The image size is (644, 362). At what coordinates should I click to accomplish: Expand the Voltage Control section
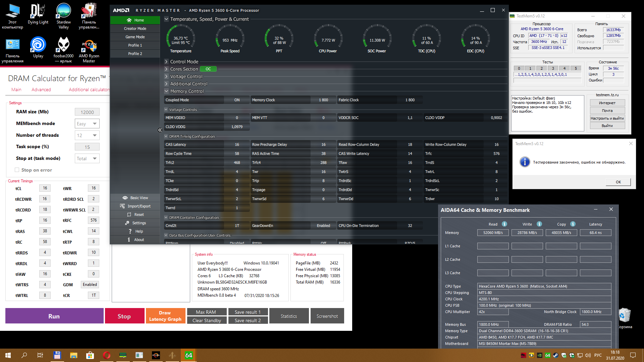166,76
